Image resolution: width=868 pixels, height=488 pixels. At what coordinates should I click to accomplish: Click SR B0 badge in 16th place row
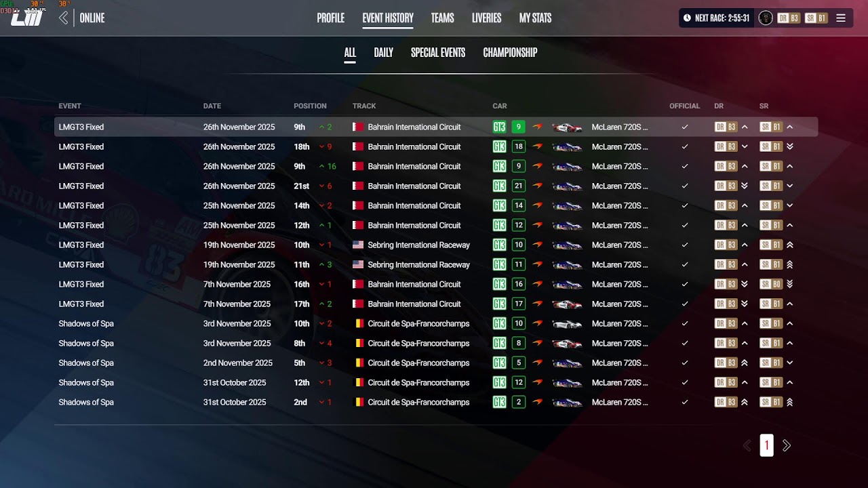coord(771,284)
